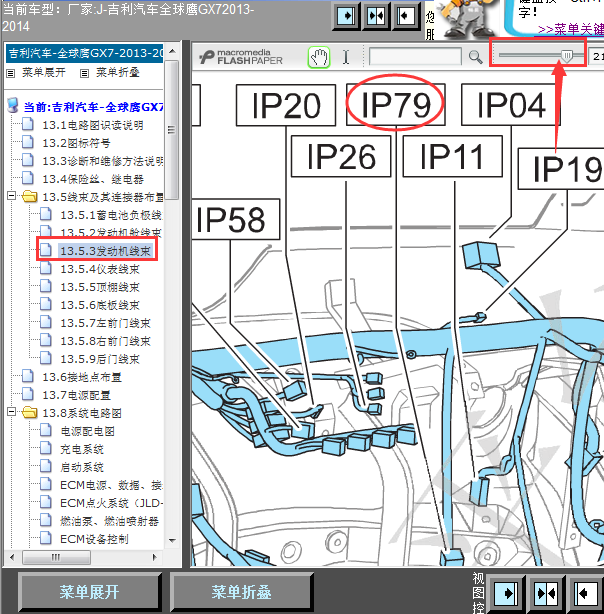The image size is (604, 614).
Task: Click the FlashPaper search magnifier icon
Action: 475,57
